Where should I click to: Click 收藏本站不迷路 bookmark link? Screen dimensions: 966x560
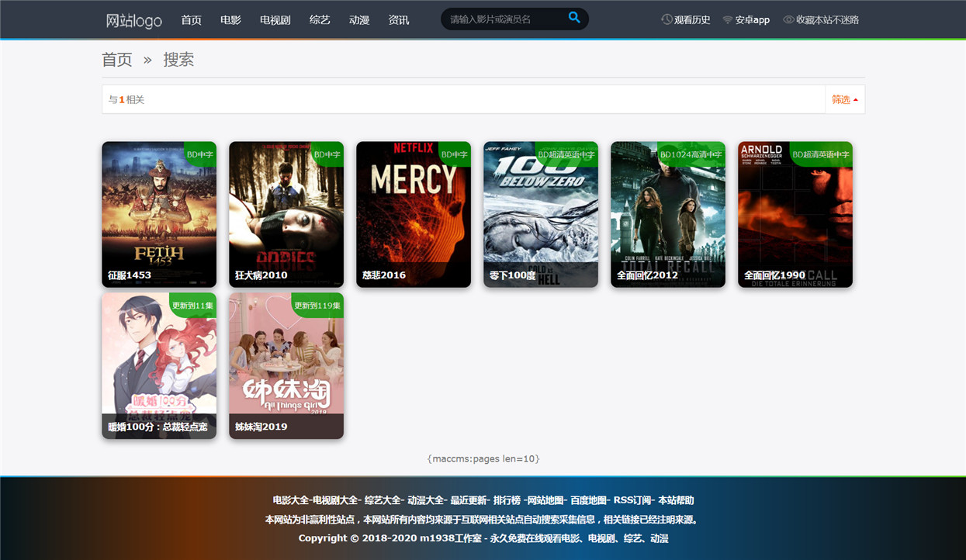click(x=827, y=20)
